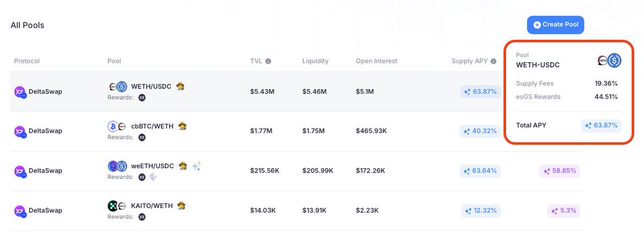644x233 pixels.
Task: Click the Supply APY info icon
Action: coord(494,61)
